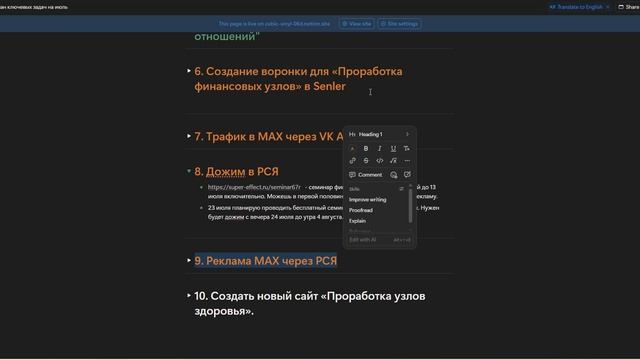Apply italic formatting in the popup toolbar

(x=380, y=149)
